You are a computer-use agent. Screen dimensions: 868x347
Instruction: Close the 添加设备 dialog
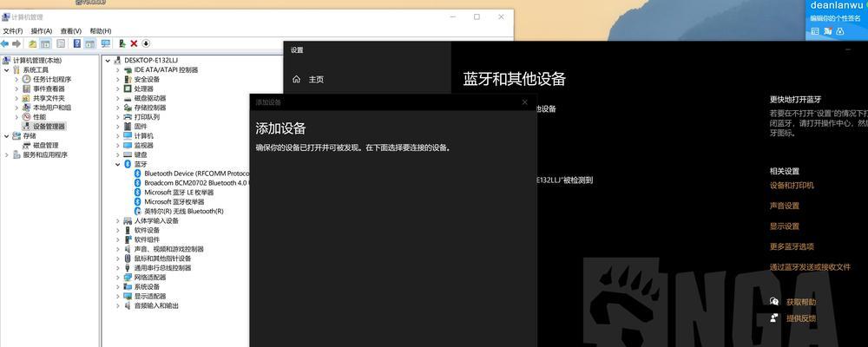coord(525,102)
